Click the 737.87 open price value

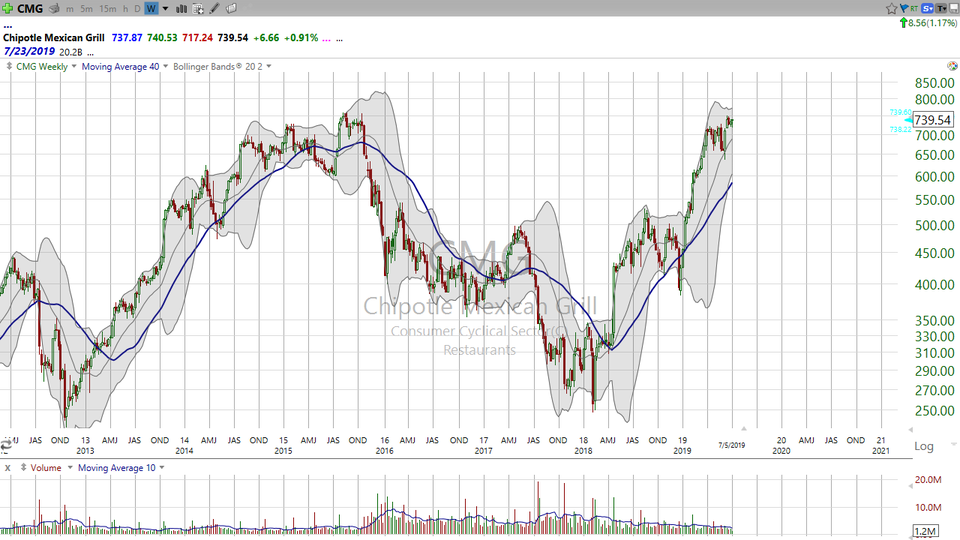127,38
